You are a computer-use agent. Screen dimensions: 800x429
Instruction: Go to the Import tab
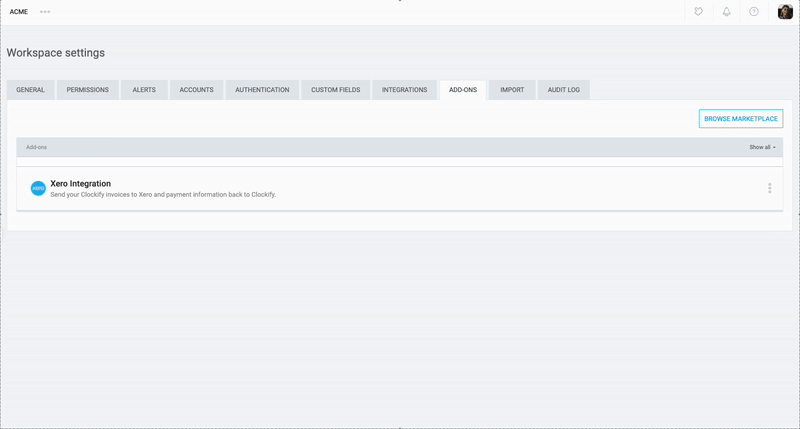point(512,90)
